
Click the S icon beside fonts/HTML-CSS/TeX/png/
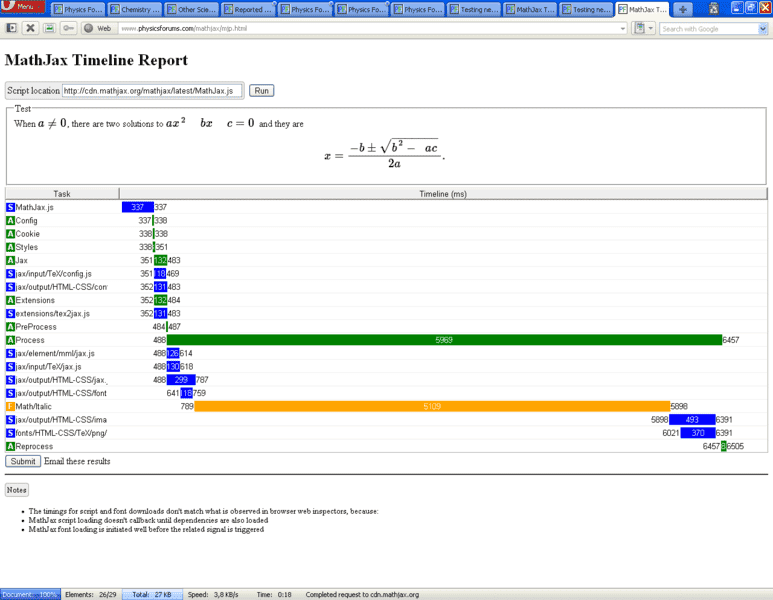[x=10, y=433]
